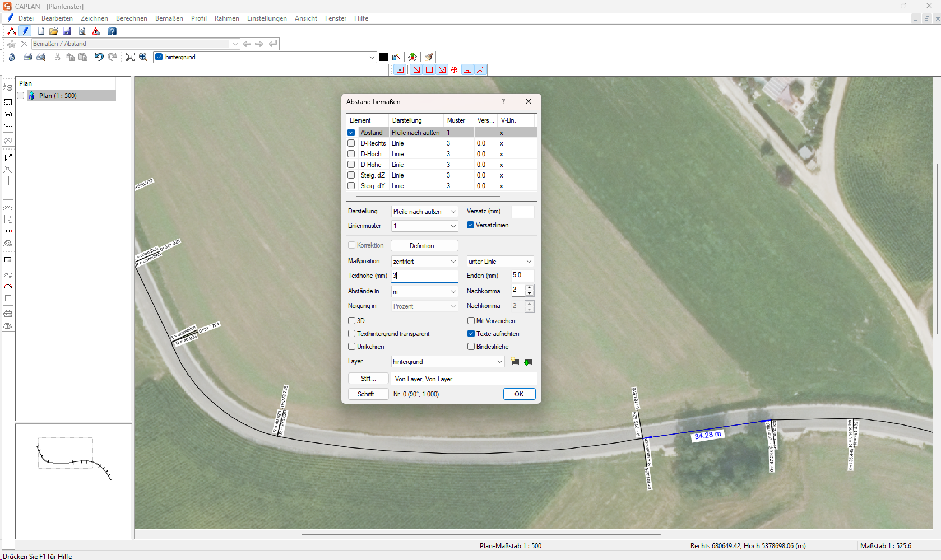Click the blue question-mark help icon
This screenshot has width=941, height=560.
tap(112, 31)
